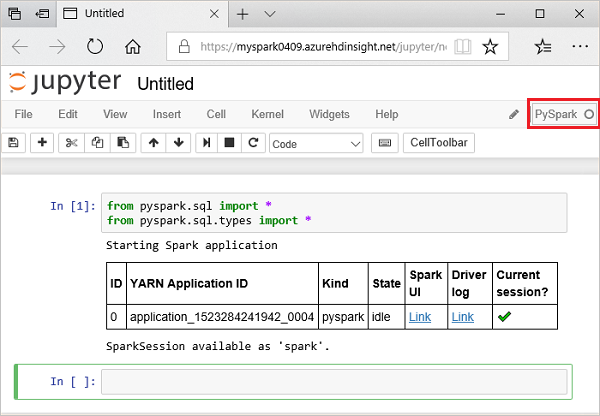600x416 pixels.
Task: Move selected cell down arrow
Action: tap(178, 143)
